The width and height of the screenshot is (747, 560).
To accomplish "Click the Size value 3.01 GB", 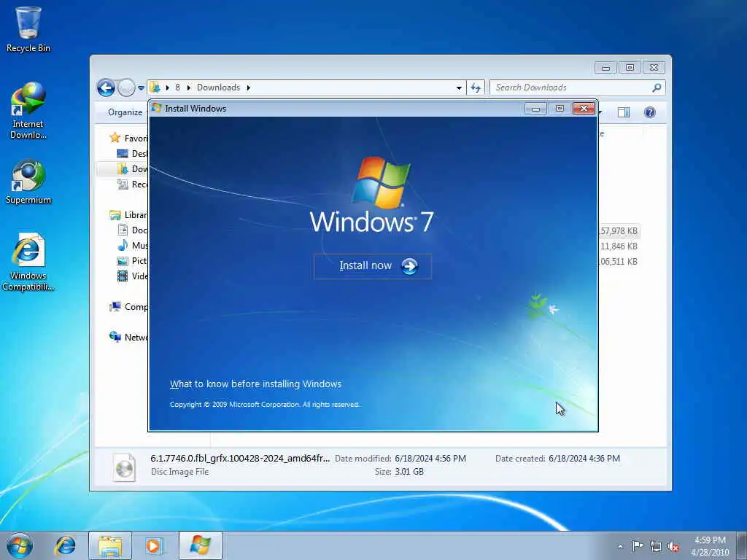I will point(409,472).
